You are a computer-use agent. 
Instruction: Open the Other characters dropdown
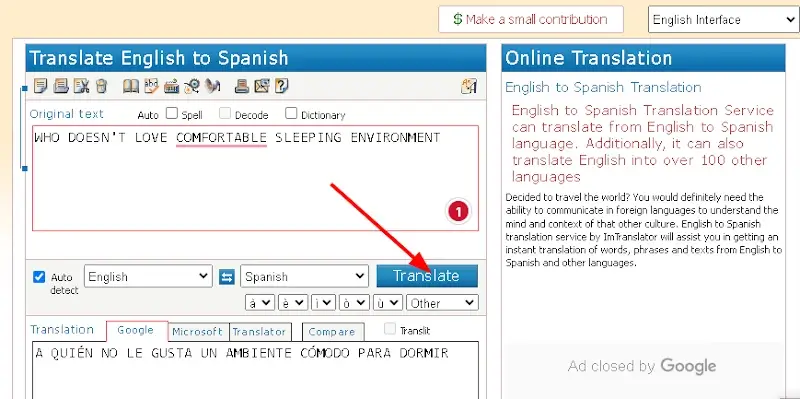point(442,303)
